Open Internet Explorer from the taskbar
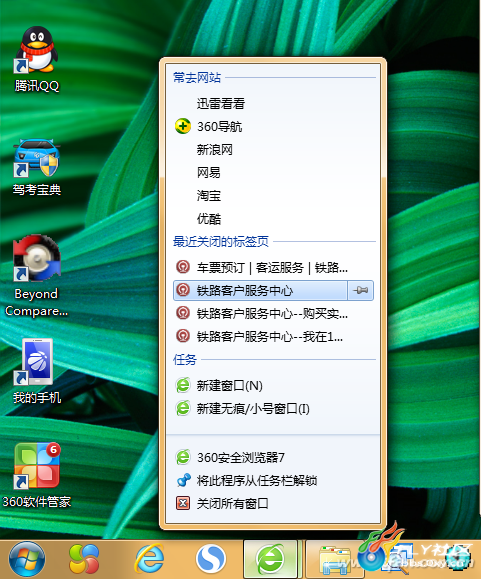 149,559
